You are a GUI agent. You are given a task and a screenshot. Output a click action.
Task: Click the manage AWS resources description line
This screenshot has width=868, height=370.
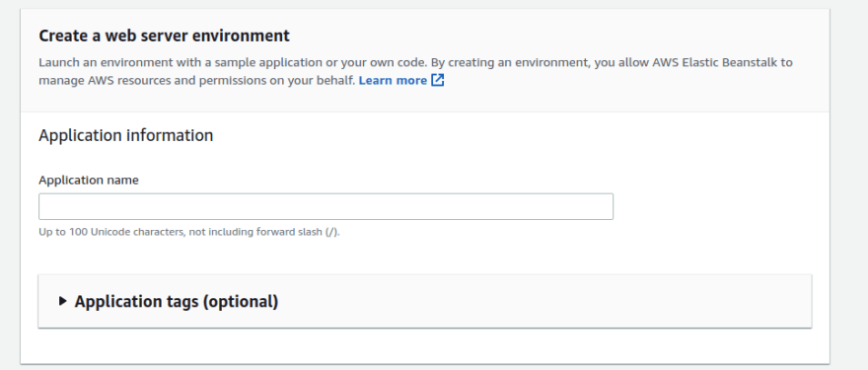(196, 80)
